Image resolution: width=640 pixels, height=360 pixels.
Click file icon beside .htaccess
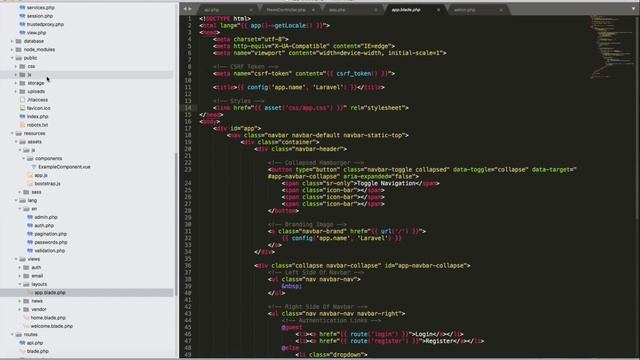(22, 100)
